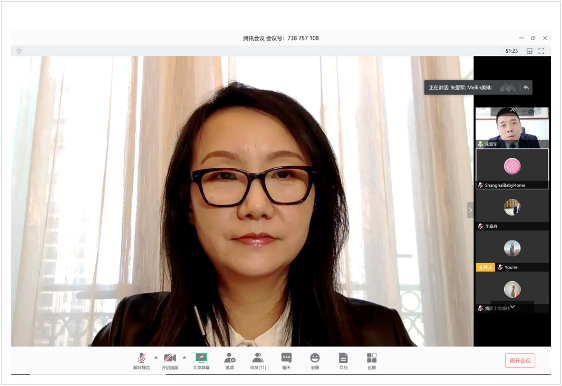
Task: Switch to the grid layout view
Action: point(529,51)
